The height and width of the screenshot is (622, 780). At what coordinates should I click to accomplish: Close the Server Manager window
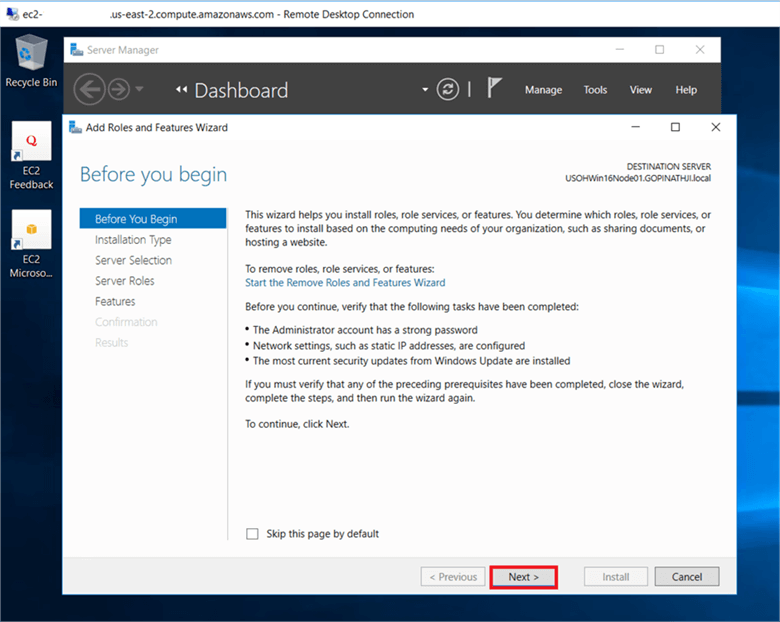pos(699,50)
